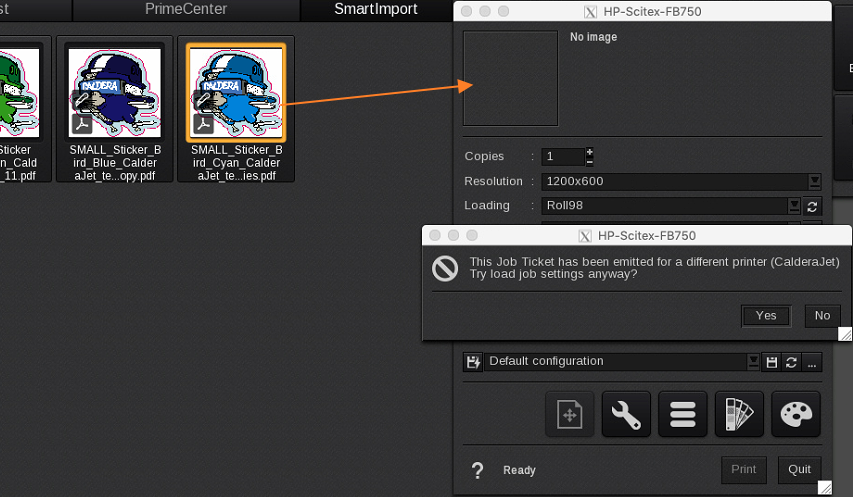
Task: Click the load configuration icon left of dropdown
Action: 473,361
